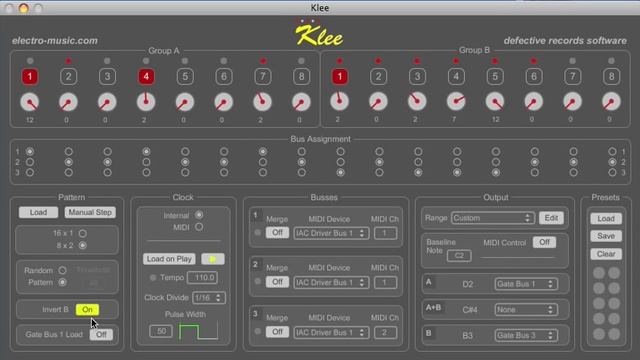Toggle Group B step 8 button

coord(611,76)
